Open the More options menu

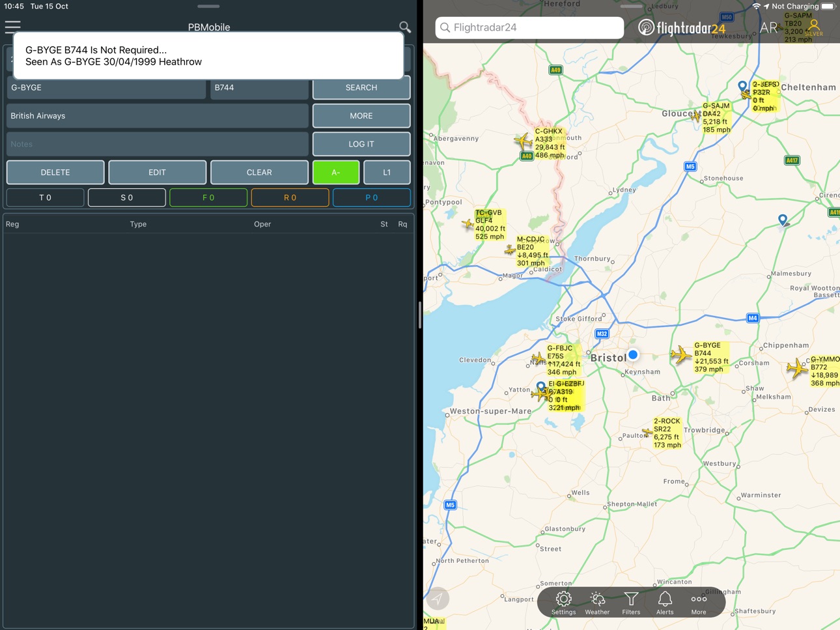699,603
